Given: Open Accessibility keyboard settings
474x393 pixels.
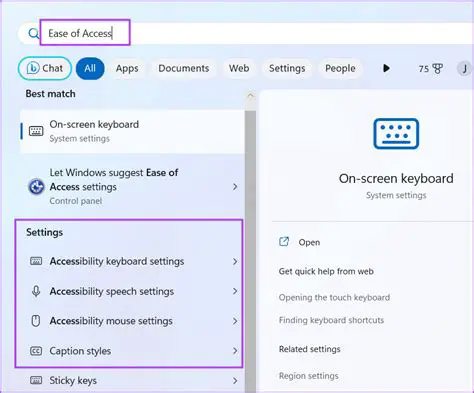Looking at the screenshot, I should pos(132,261).
